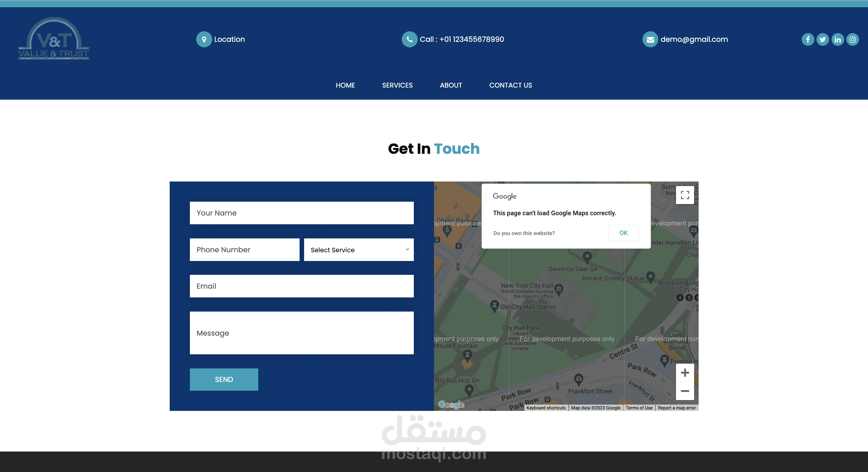Open the SERVICES menu item

click(x=397, y=85)
